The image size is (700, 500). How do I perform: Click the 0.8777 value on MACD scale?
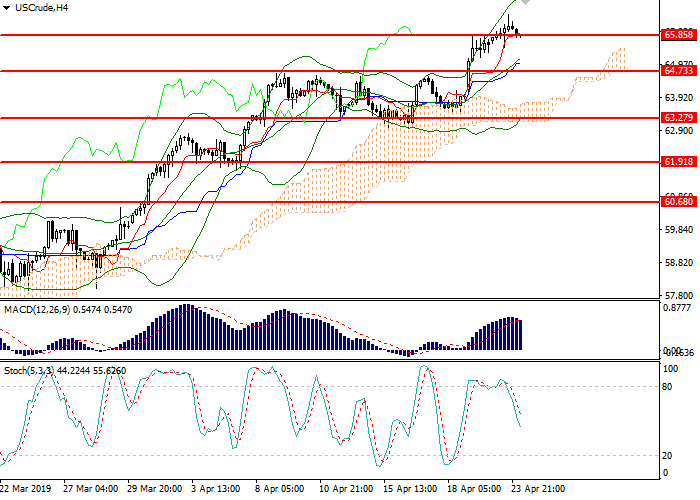point(677,311)
